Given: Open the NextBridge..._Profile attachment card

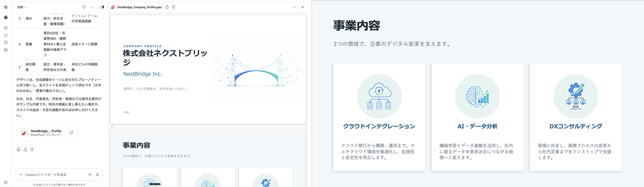Looking at the screenshot, I should (47, 133).
